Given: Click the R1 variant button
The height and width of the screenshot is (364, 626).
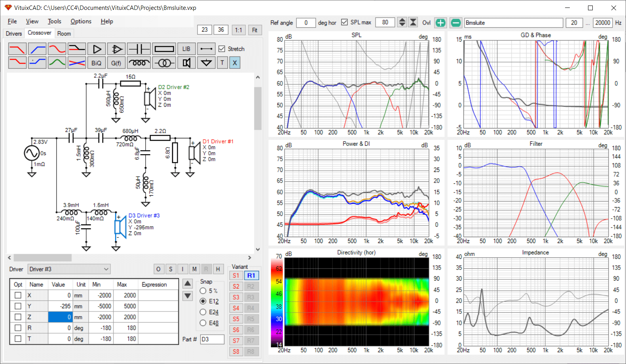Looking at the screenshot, I should [251, 275].
